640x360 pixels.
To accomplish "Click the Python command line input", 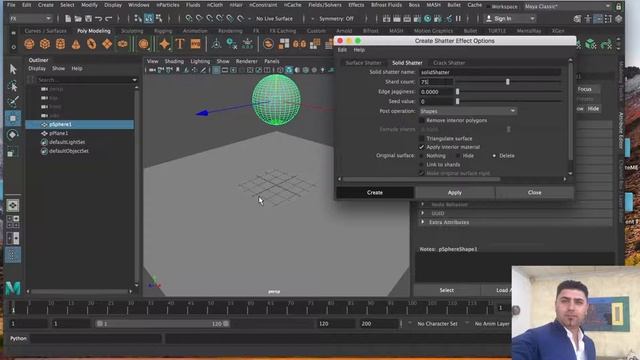I will tap(97, 338).
